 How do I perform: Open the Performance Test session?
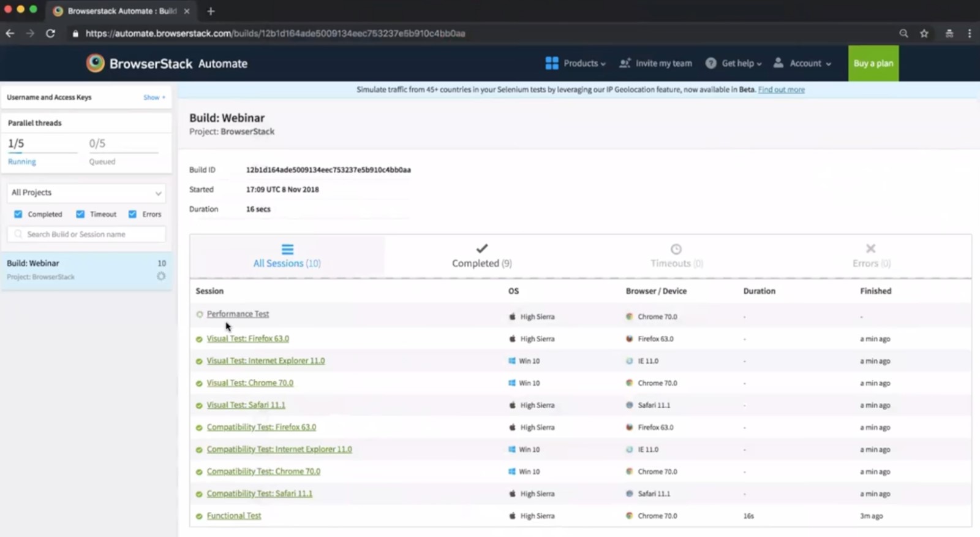pyautogui.click(x=238, y=314)
